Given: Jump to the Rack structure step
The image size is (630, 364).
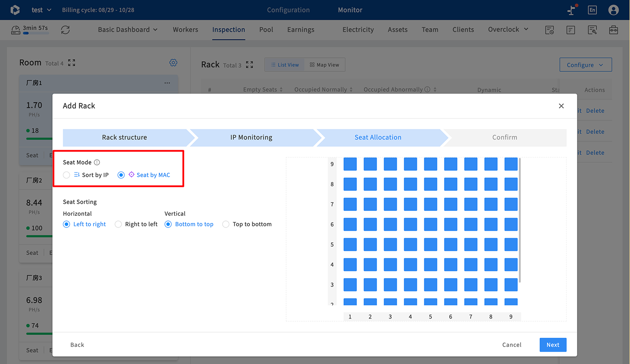Looking at the screenshot, I should pyautogui.click(x=125, y=137).
